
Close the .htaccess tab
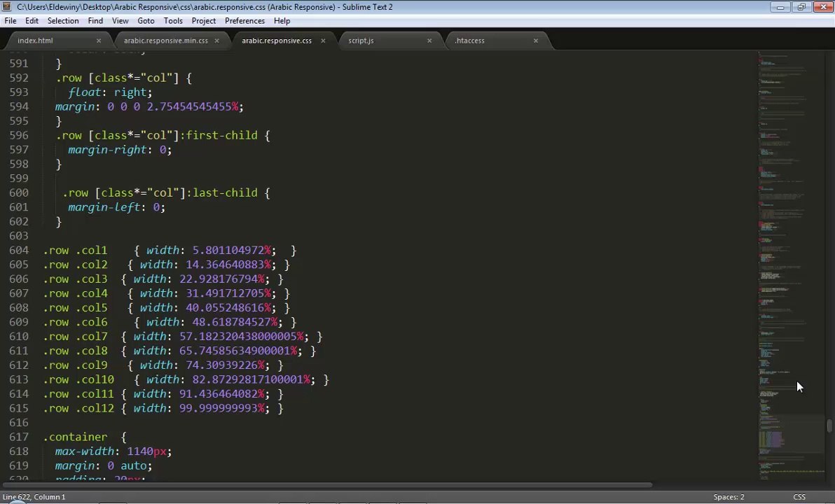coord(536,41)
